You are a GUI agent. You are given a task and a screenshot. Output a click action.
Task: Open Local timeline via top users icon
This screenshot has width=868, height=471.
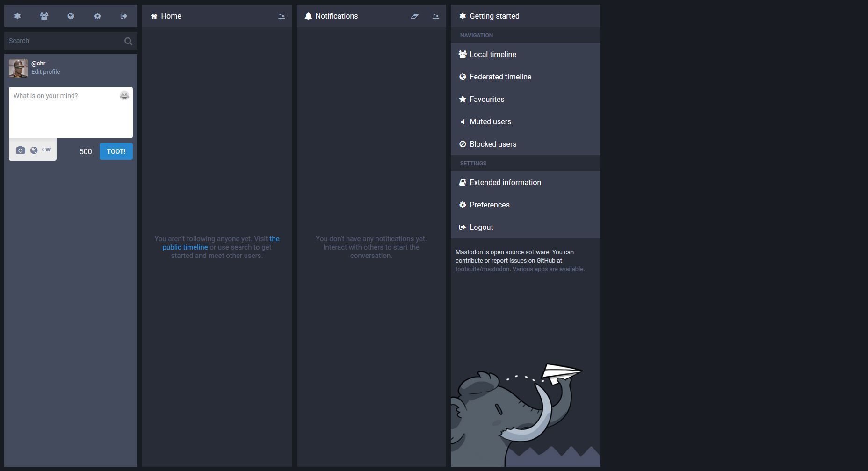click(x=44, y=16)
